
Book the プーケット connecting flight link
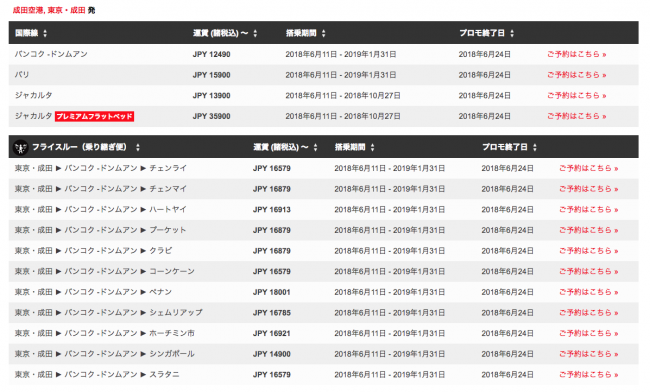589,230
